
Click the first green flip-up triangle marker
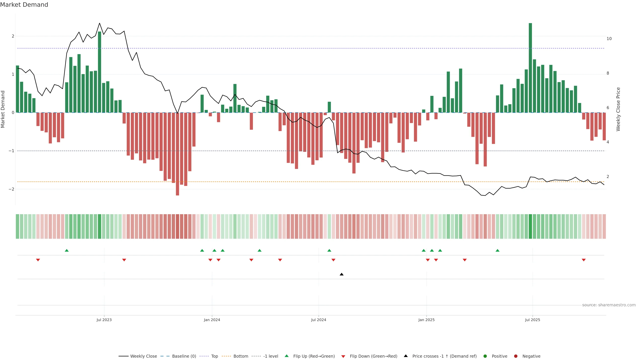pyautogui.click(x=67, y=250)
